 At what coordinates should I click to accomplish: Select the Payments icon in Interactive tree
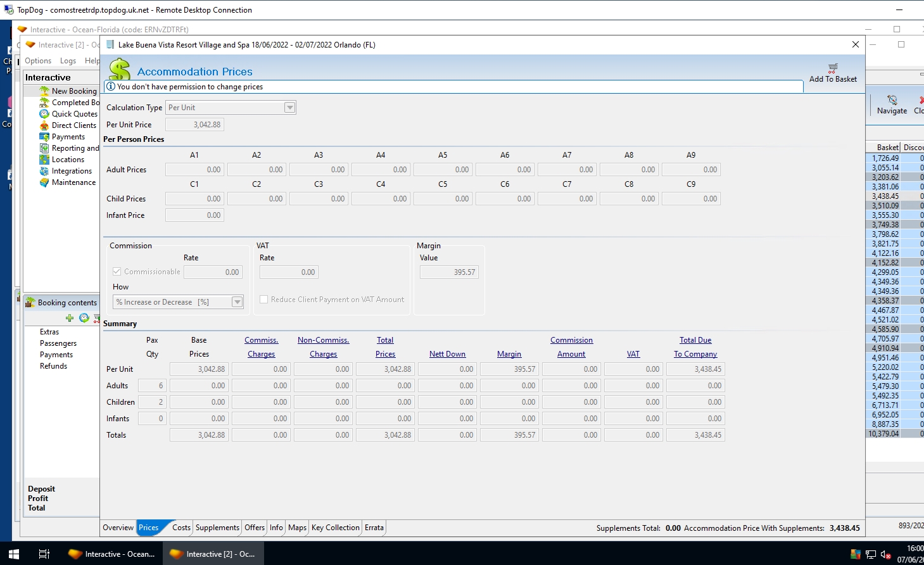(44, 137)
